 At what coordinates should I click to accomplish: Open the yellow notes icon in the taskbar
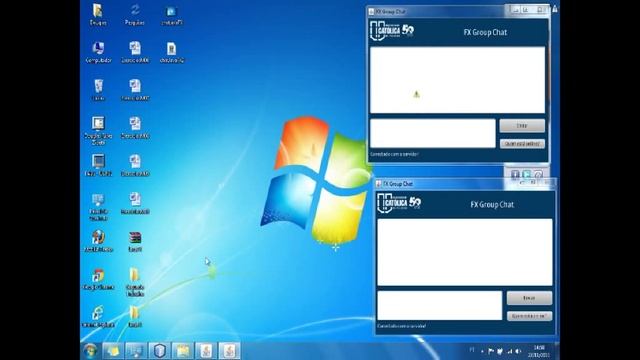(113, 351)
